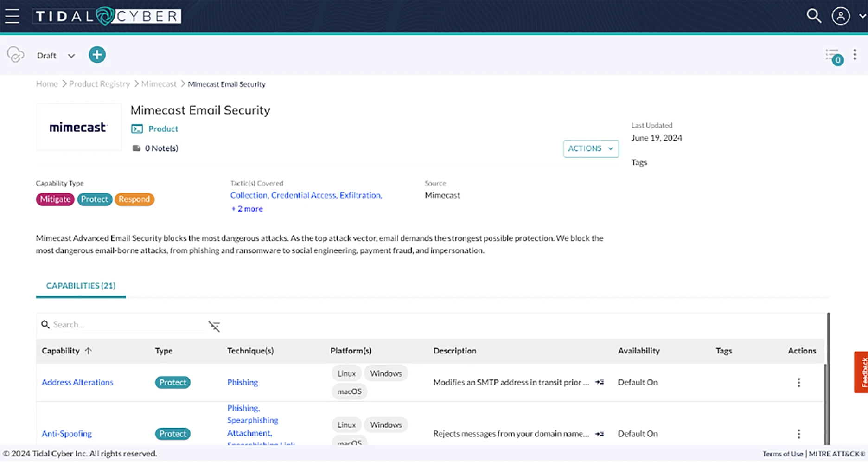Click the Respond capability type chip

click(134, 199)
